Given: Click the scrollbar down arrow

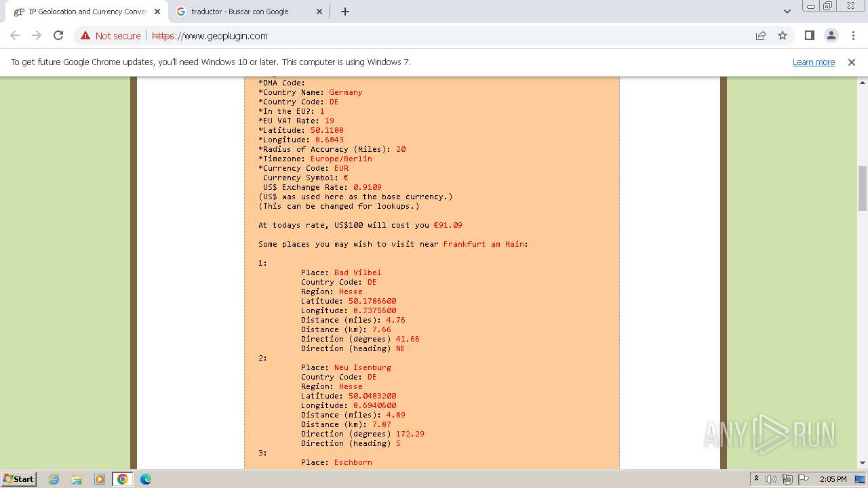Looking at the screenshot, I should (863, 463).
